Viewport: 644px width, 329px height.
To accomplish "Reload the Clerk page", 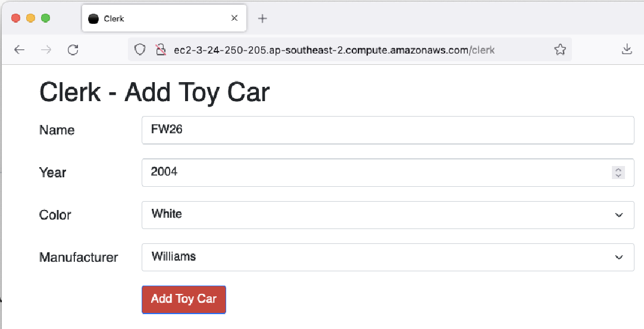I will pos(73,50).
